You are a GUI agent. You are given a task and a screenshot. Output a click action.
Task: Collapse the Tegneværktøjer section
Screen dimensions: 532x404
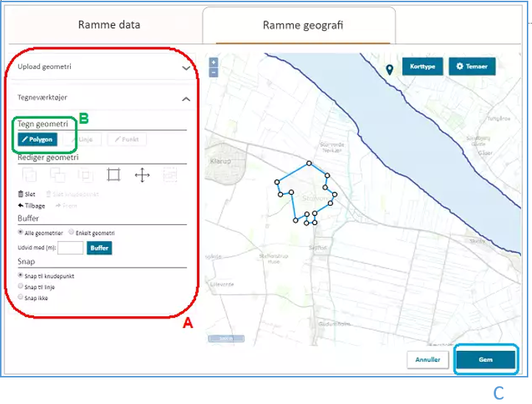coord(186,99)
